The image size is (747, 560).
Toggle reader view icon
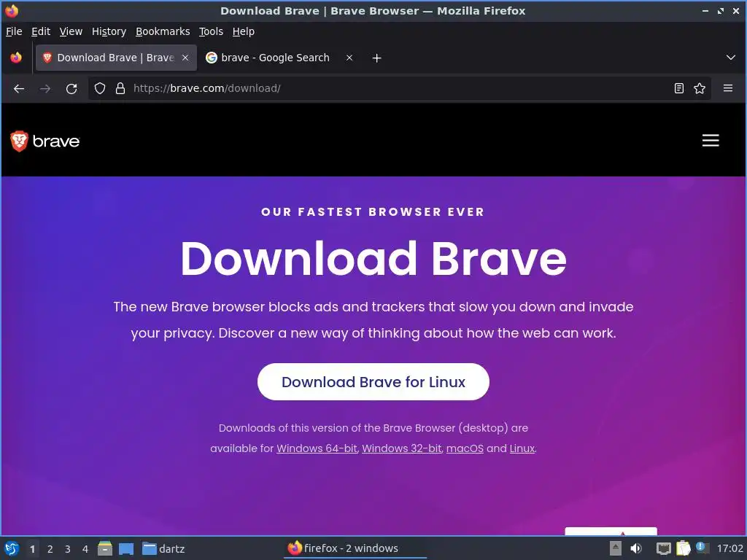click(679, 88)
